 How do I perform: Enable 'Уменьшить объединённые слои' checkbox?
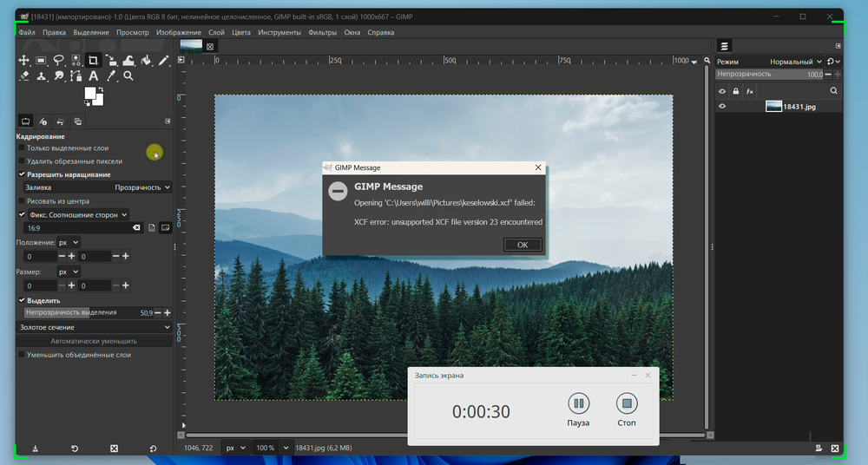22,354
